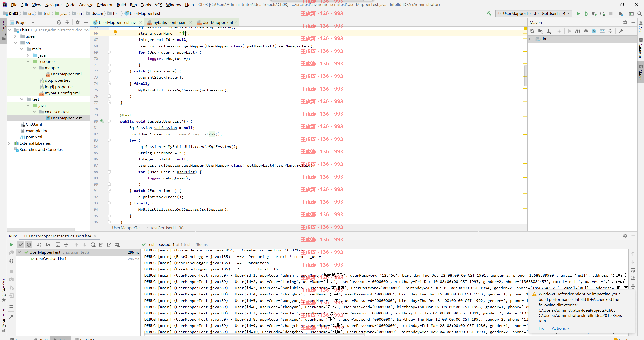Click rerun failed tests icon in Run sidebar
The image size is (644, 340).
pos(11,253)
